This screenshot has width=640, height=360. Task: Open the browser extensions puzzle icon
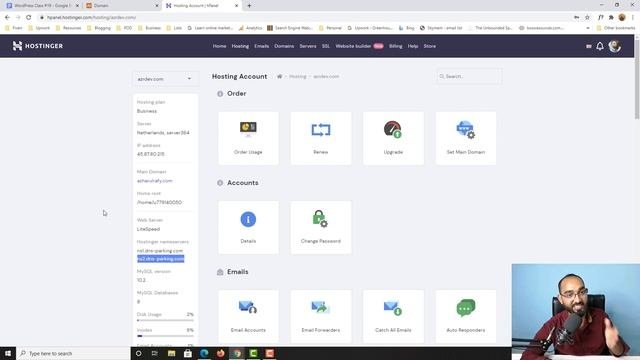tap(611, 18)
